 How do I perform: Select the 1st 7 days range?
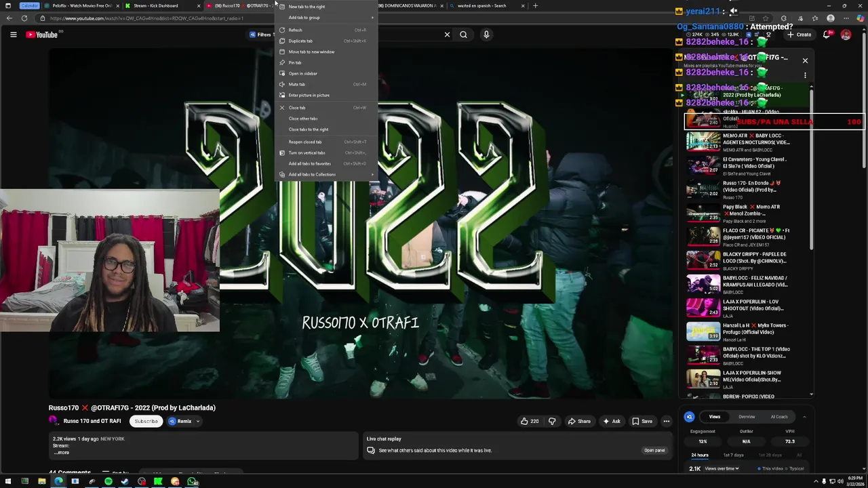(x=733, y=455)
